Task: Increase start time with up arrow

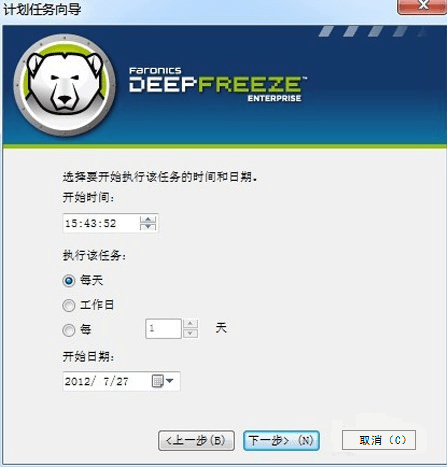Action: 148,220
